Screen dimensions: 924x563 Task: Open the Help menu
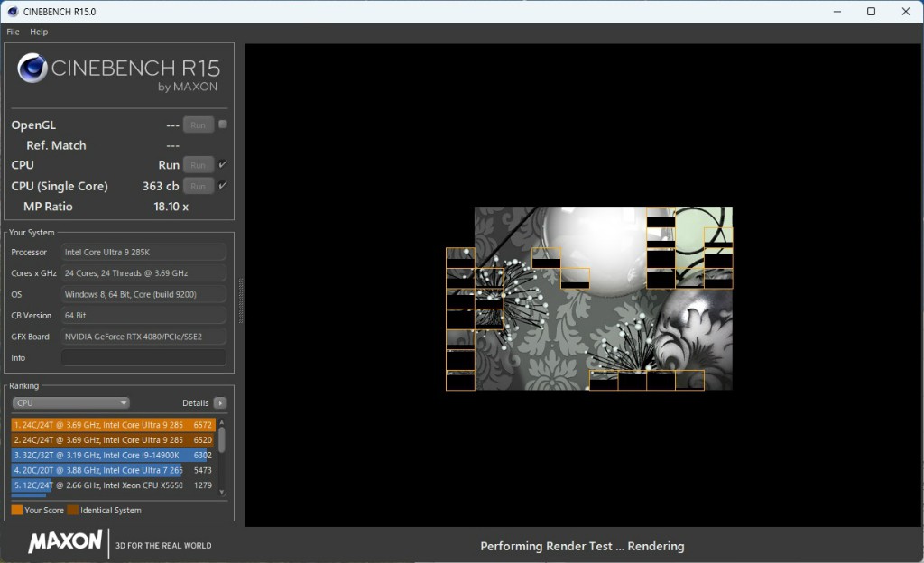click(39, 32)
